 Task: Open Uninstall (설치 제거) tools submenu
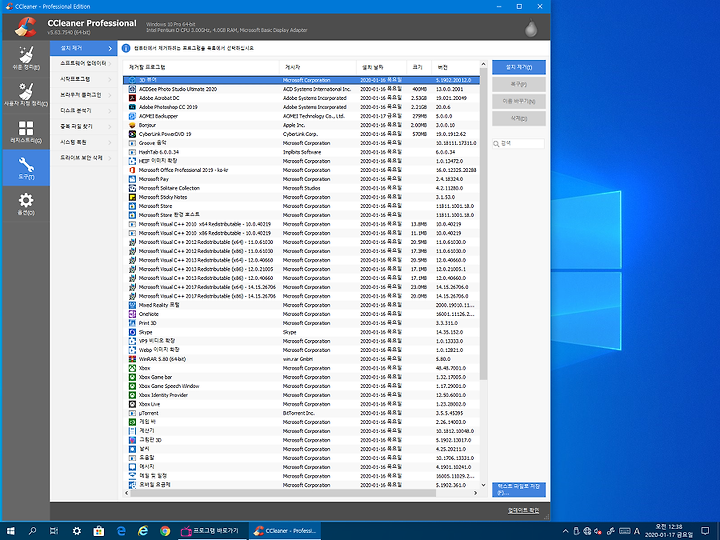click(x=84, y=48)
